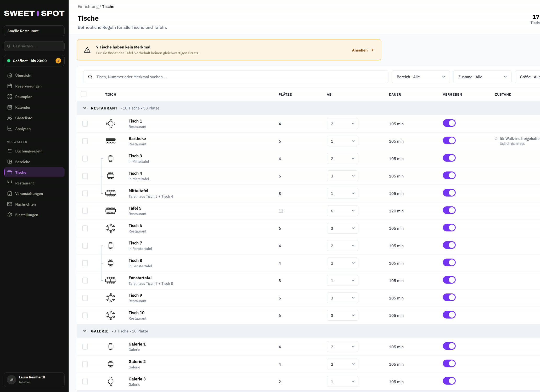
Task: Click the 120 min duration for Tafel 5
Action: [x=396, y=211]
